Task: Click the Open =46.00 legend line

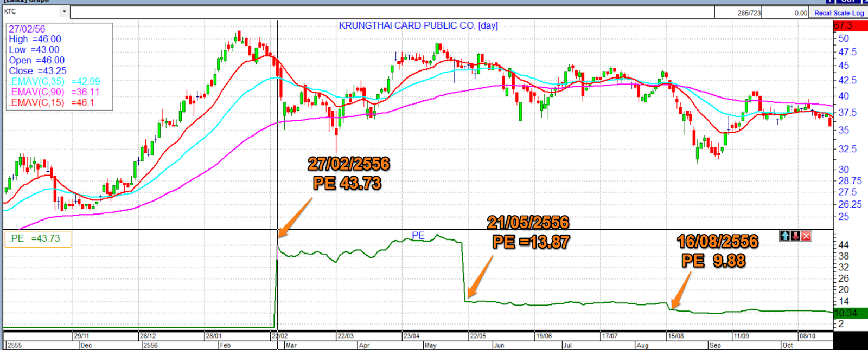Action: [37, 60]
